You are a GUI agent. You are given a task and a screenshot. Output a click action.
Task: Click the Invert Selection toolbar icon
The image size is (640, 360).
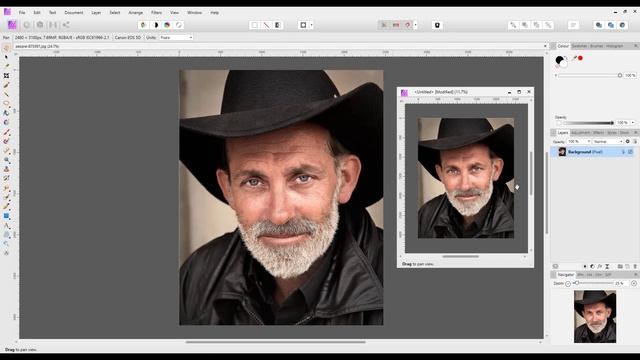278,25
